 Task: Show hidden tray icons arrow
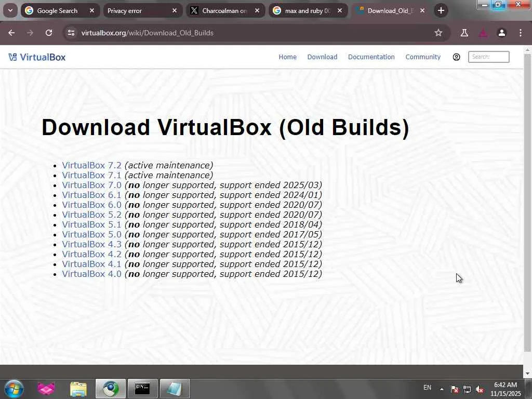click(x=442, y=389)
